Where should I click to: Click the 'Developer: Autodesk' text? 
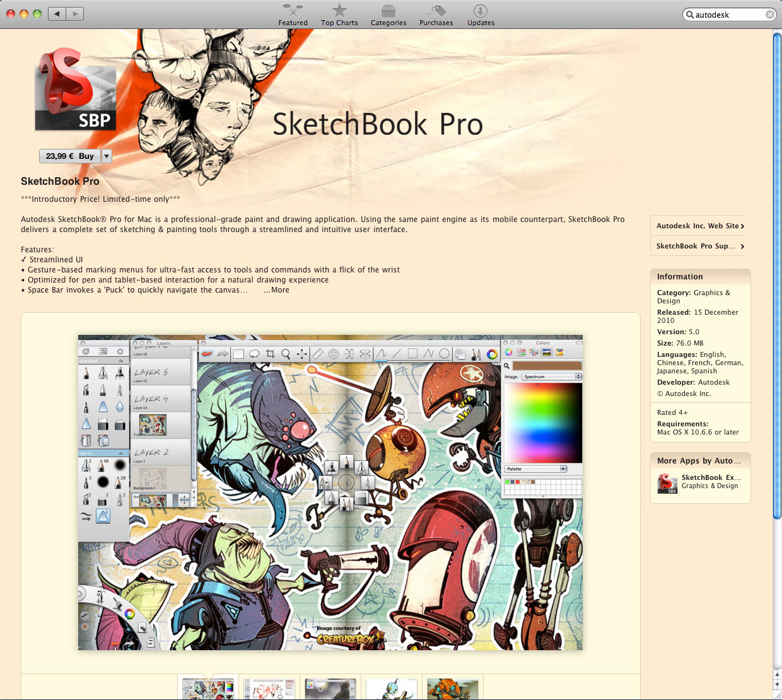click(693, 382)
